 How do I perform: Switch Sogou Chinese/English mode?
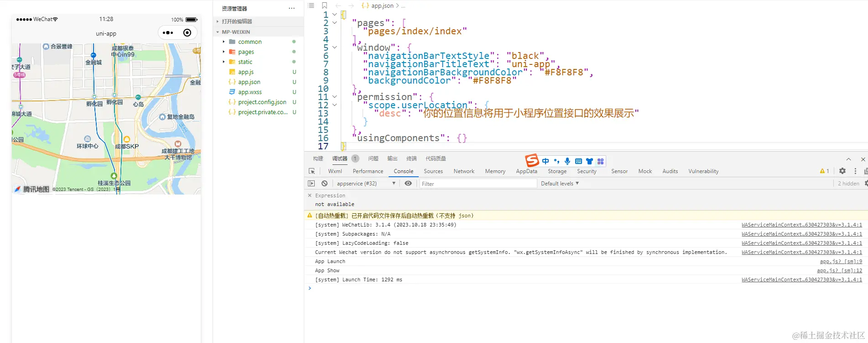click(x=546, y=161)
